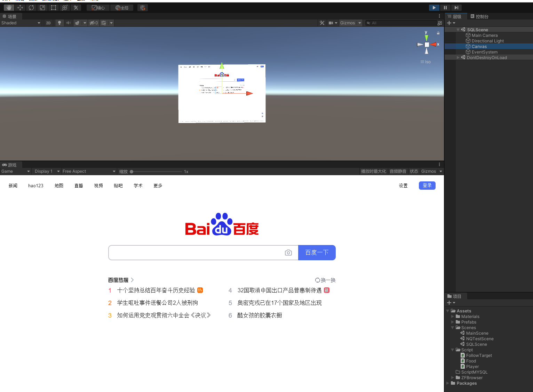This screenshot has height=392, width=533.
Task: Open Display 1 dropdown
Action: click(47, 171)
